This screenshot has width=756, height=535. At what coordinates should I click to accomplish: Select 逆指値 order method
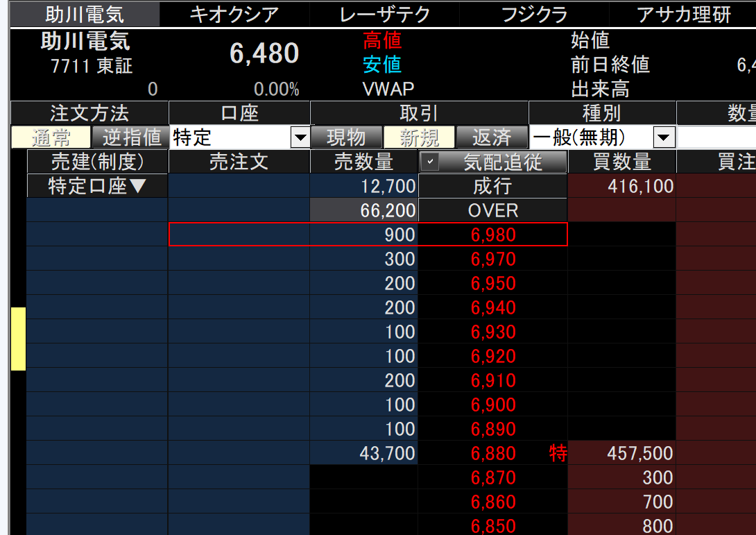(130, 137)
